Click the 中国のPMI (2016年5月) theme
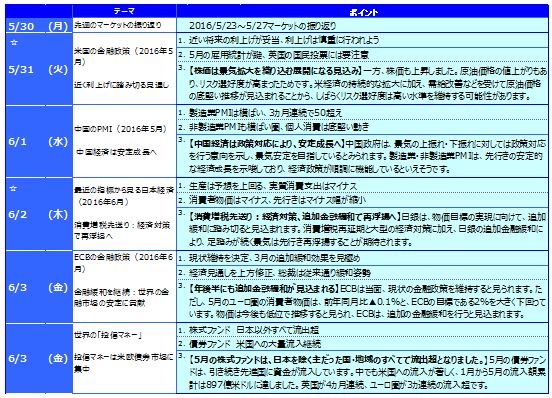Screen dimensions: 552x398 click(x=121, y=129)
